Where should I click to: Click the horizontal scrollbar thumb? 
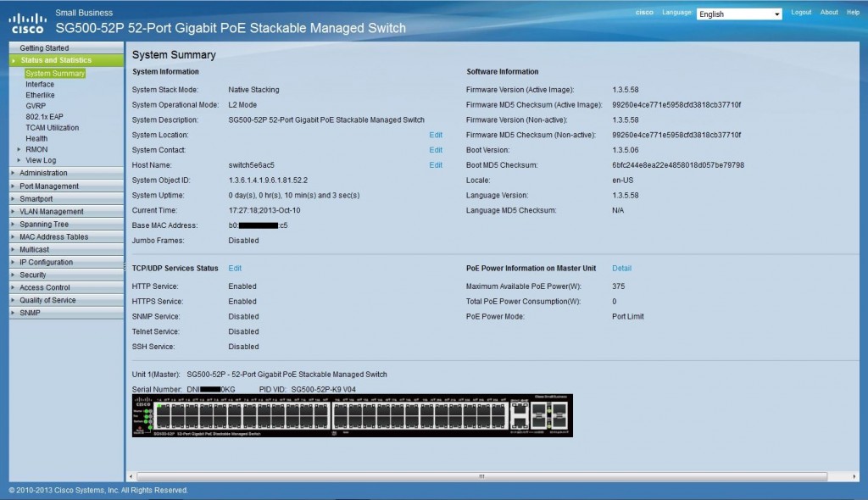coord(481,476)
